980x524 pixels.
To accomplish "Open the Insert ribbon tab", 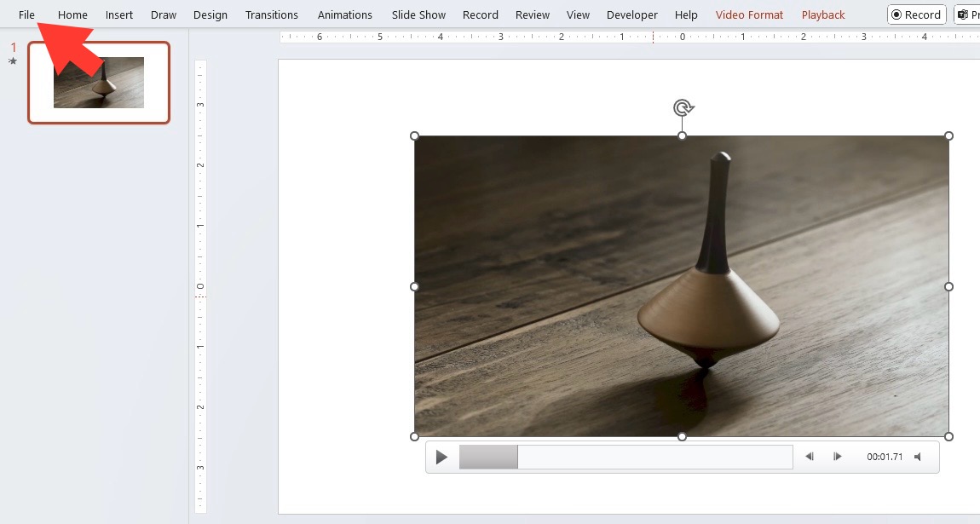I will [118, 14].
